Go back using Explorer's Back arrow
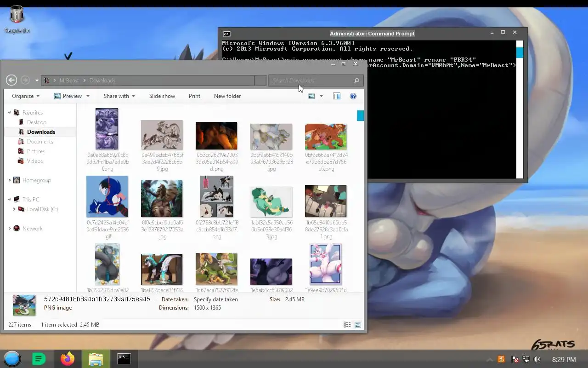Screen dimensions: 588x368 pyautogui.click(x=11, y=80)
